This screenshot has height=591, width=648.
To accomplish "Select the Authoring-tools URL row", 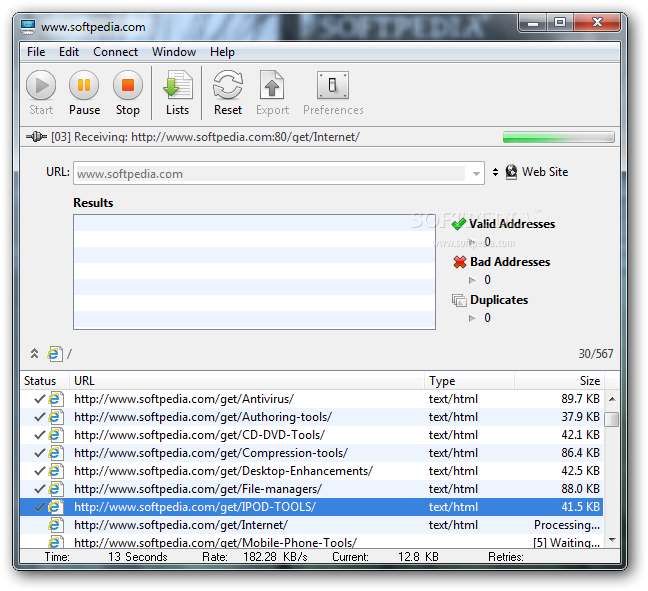I will pyautogui.click(x=312, y=417).
